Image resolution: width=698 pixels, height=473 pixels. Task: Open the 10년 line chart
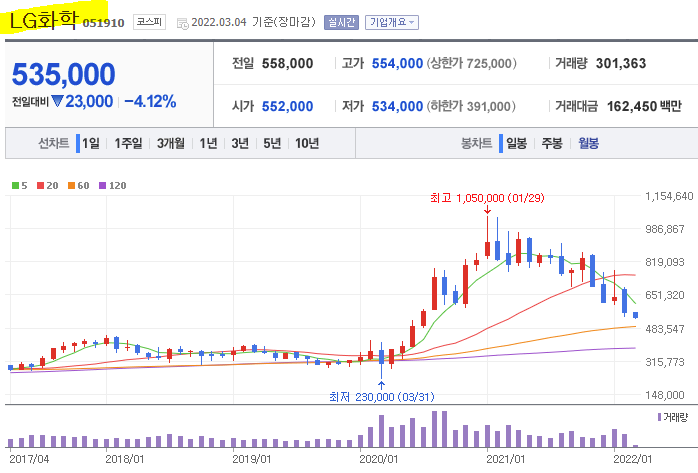coord(307,143)
